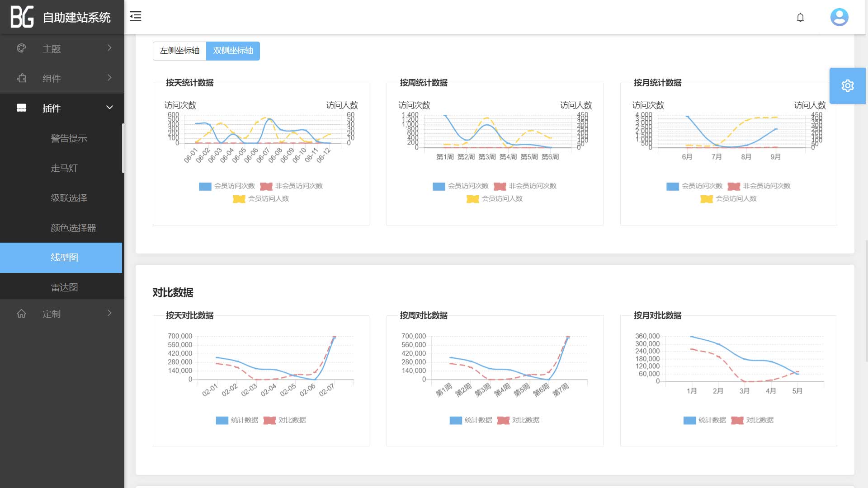Open the notification bell
Screen dimensions: 868x488
click(800, 17)
